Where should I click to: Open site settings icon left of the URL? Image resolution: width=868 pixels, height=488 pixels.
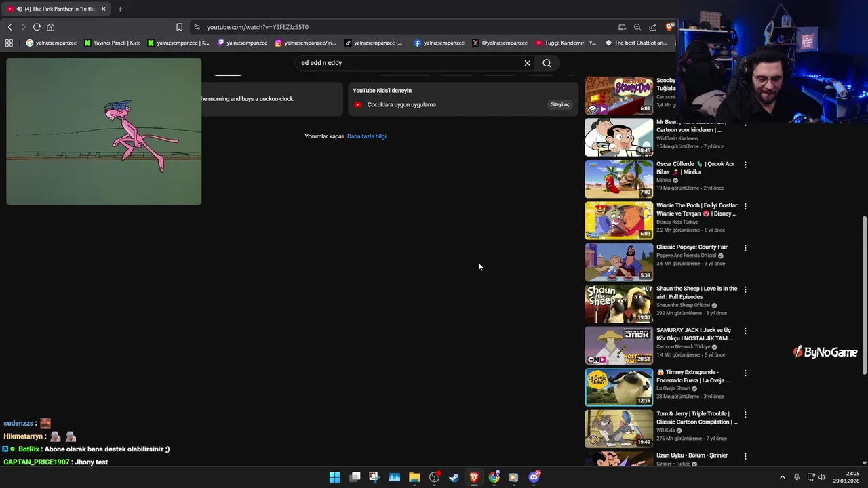197,27
